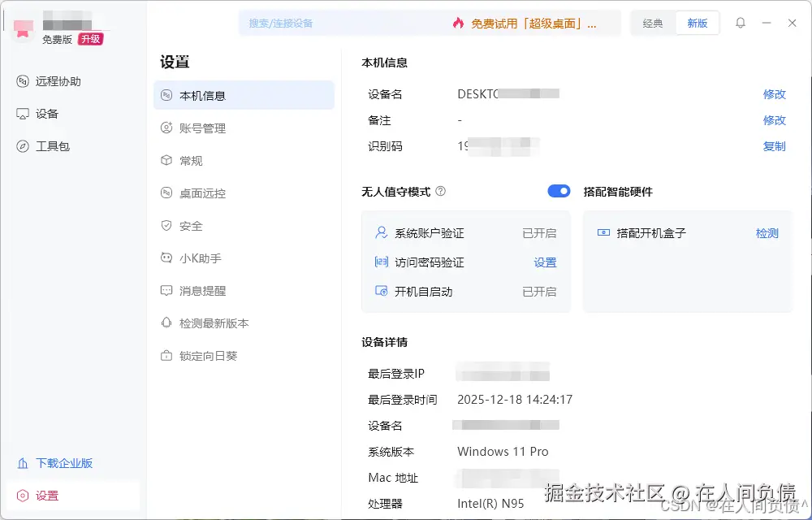Click 修改 next to 设备名
The height and width of the screenshot is (520, 812).
point(774,94)
